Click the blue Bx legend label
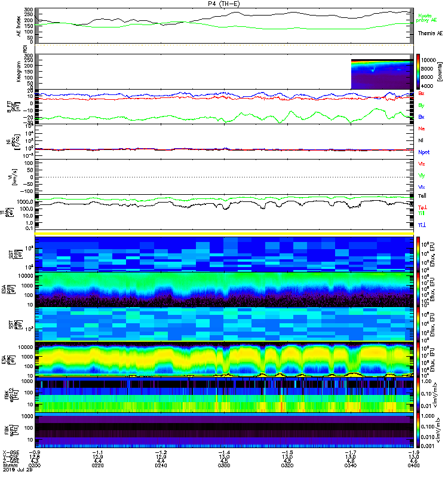This screenshot has width=448, height=478. (x=421, y=117)
